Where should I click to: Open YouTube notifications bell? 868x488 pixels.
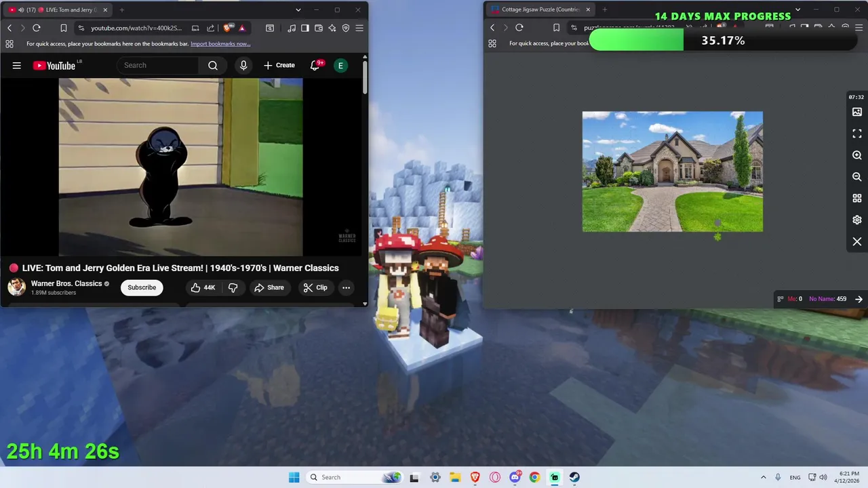coord(315,65)
